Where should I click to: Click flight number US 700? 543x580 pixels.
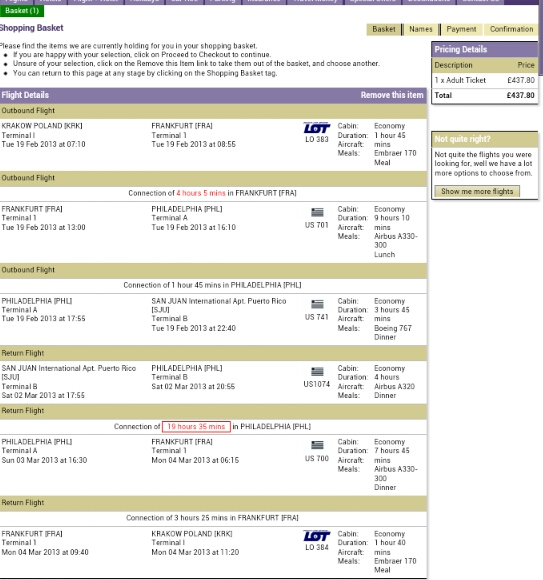click(x=317, y=459)
